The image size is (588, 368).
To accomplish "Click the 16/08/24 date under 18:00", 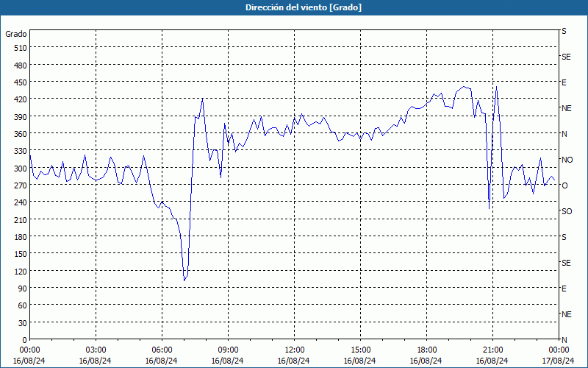I will click(426, 361).
